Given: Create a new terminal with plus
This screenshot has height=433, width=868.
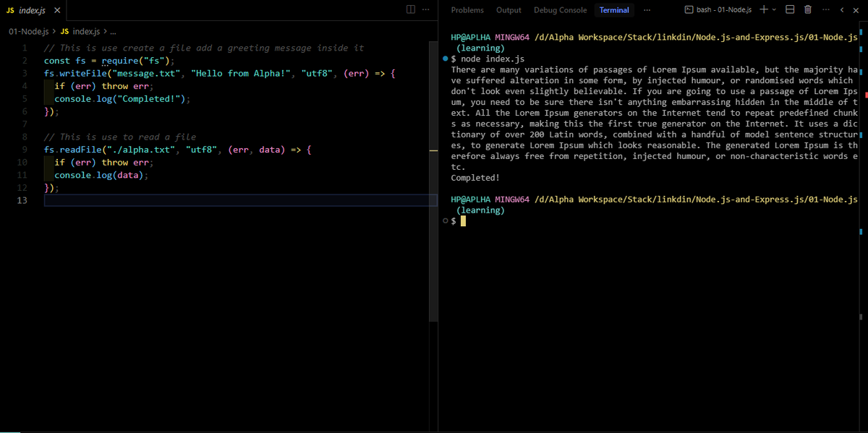Looking at the screenshot, I should (764, 9).
